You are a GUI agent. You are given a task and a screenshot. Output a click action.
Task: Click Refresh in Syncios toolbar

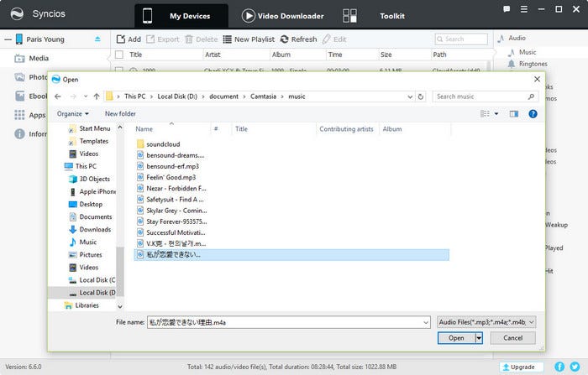pyautogui.click(x=298, y=39)
